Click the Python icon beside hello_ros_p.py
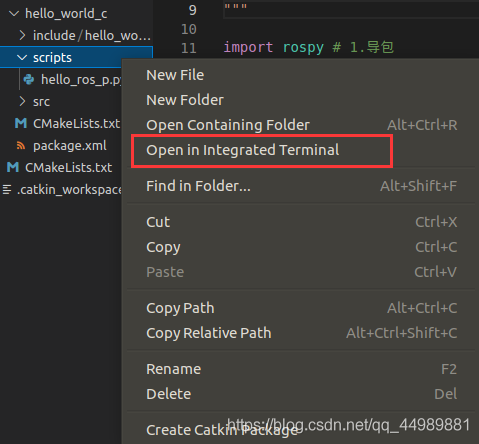 click(29, 79)
